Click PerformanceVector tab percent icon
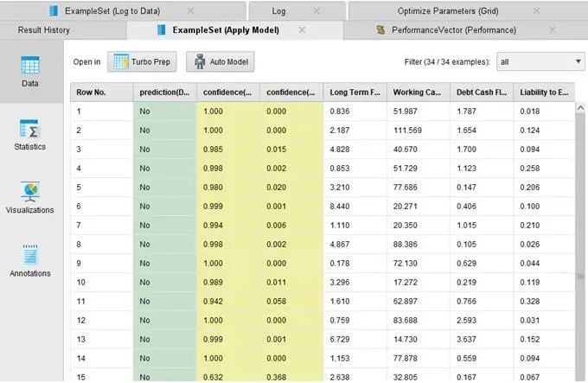 (380, 30)
